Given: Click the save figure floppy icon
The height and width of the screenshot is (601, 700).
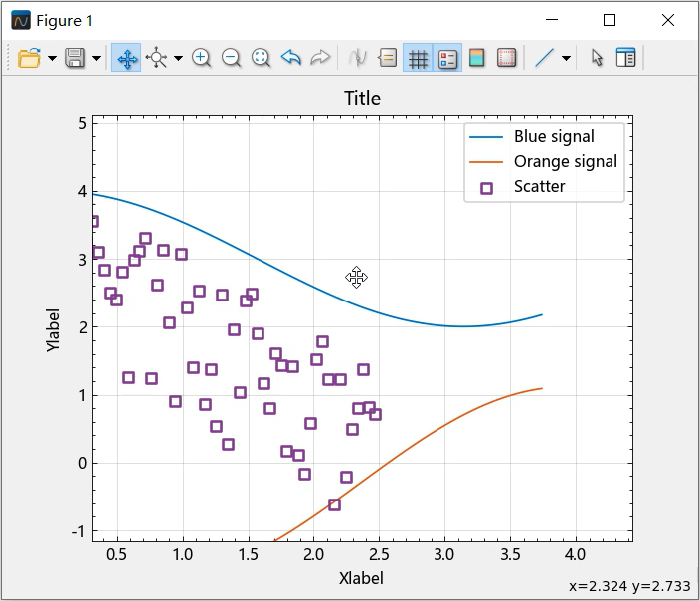Looking at the screenshot, I should (75, 58).
